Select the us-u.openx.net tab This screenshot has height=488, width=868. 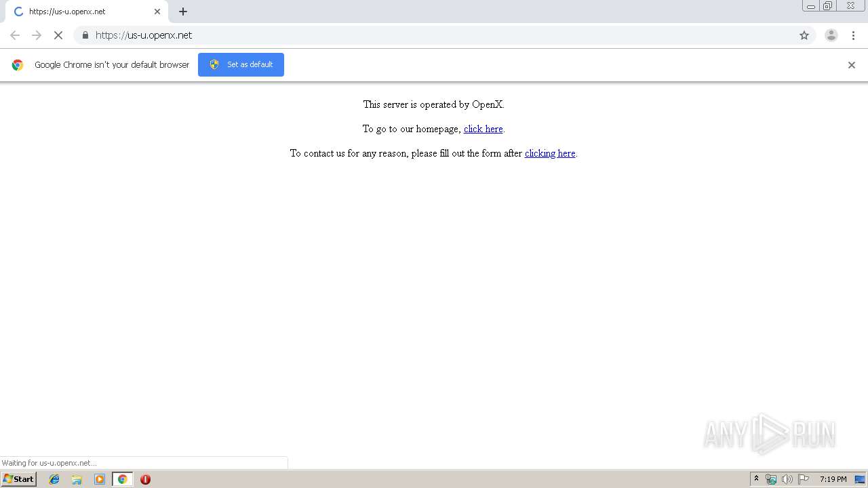[87, 12]
